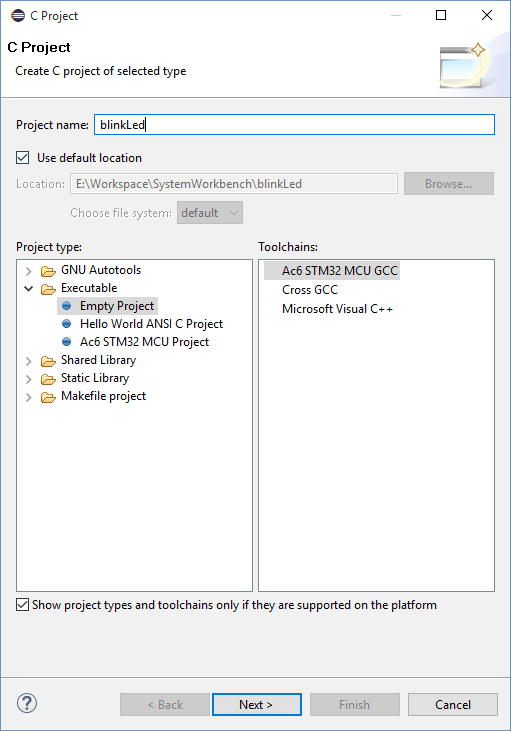
Task: Collapse the Executable tree node
Action: tap(28, 289)
